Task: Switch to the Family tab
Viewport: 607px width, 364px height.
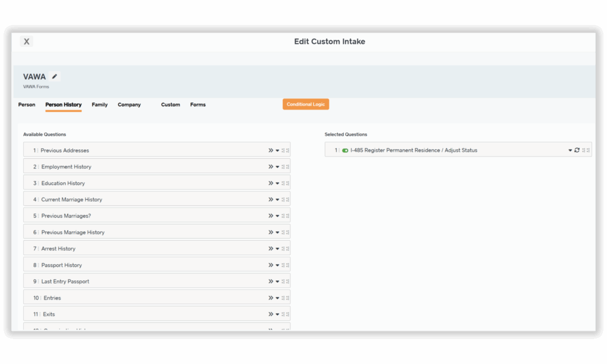Action: pos(99,104)
